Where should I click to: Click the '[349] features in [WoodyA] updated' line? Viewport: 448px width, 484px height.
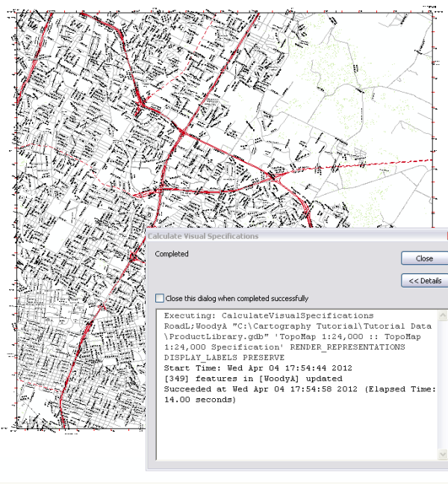click(253, 379)
